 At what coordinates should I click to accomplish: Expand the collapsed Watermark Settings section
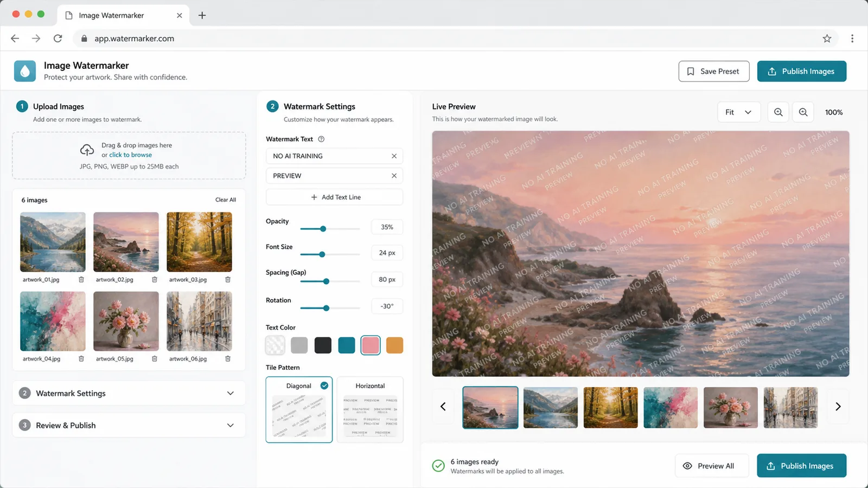pos(129,394)
